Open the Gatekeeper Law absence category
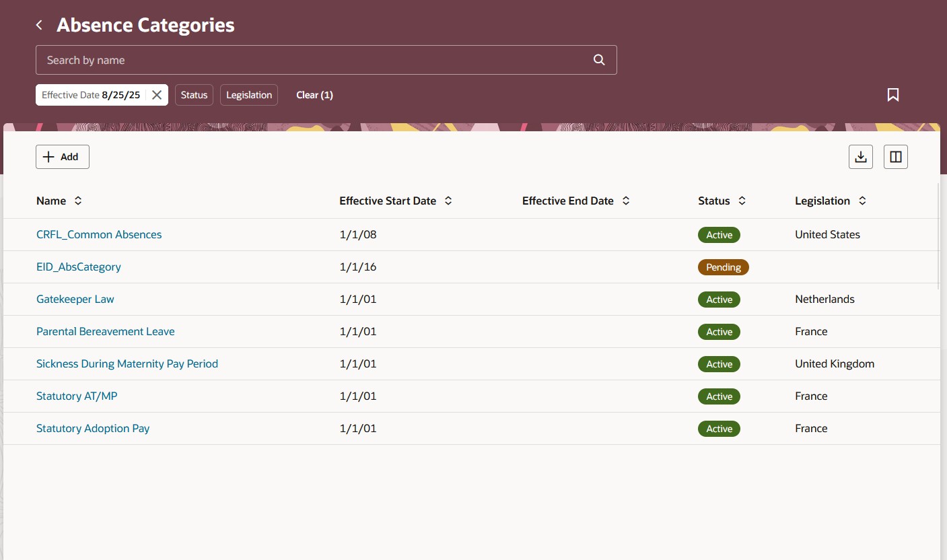 [75, 299]
